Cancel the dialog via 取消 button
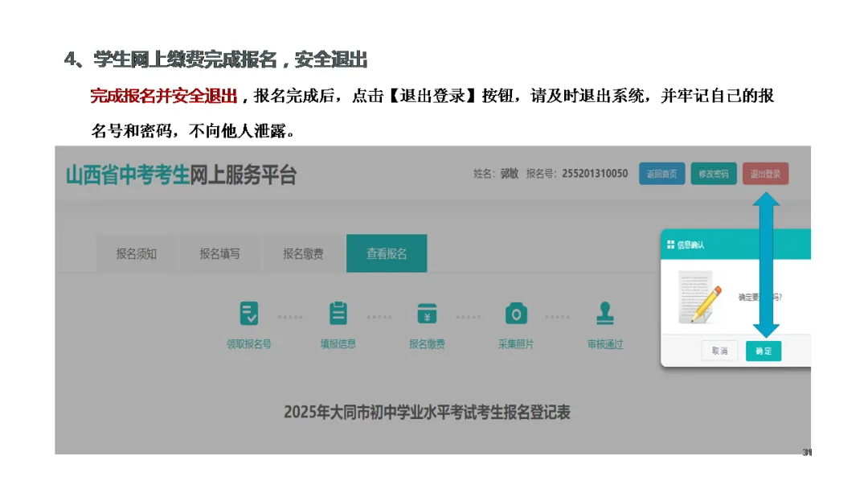868x489 pixels. (719, 351)
